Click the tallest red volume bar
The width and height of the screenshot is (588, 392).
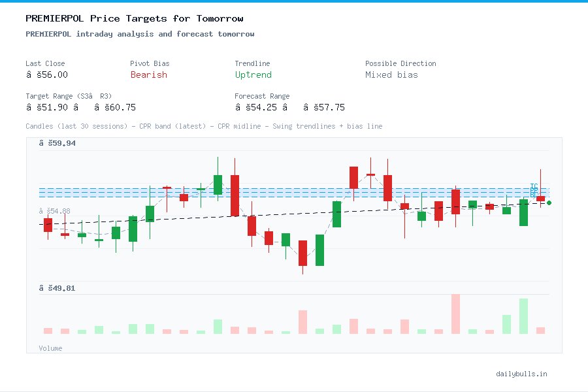point(455,314)
